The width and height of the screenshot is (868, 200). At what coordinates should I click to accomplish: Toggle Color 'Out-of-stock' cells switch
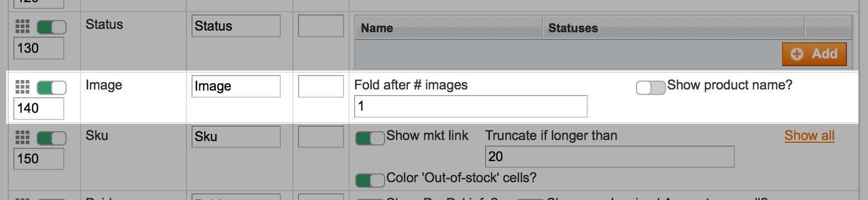pyautogui.click(x=370, y=179)
